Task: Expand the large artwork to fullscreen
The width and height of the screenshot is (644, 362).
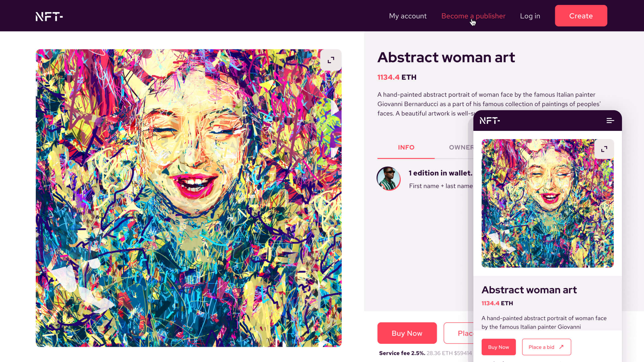Action: point(331,60)
